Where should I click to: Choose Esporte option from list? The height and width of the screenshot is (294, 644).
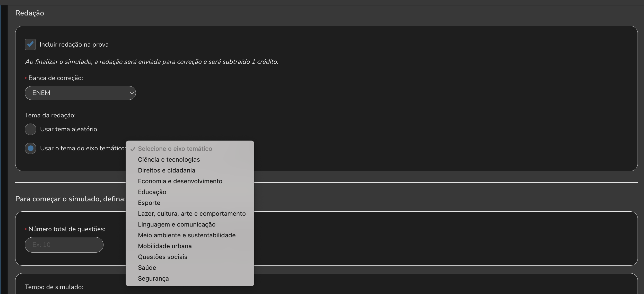190,203
